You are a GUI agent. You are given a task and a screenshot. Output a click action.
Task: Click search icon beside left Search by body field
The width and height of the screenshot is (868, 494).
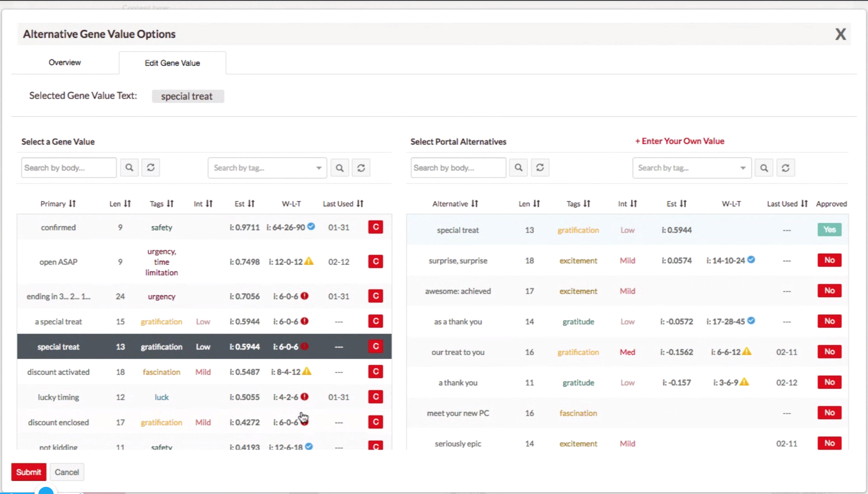point(129,168)
